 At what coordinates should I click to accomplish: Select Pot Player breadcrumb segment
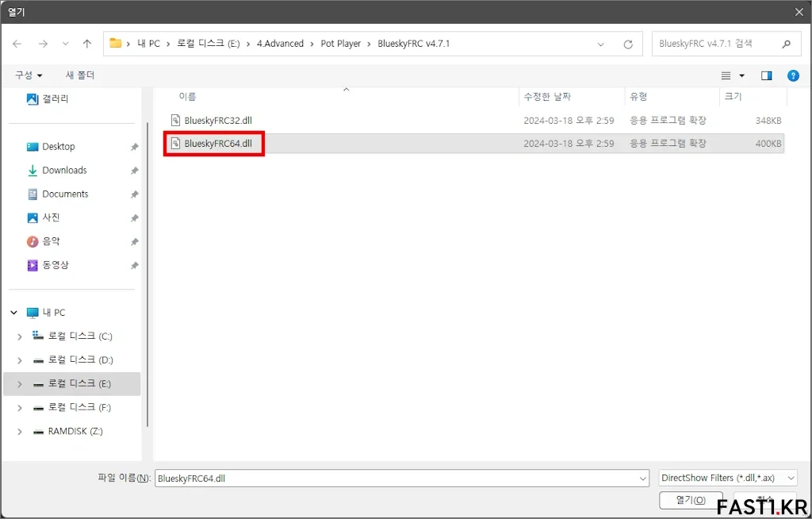[341, 44]
